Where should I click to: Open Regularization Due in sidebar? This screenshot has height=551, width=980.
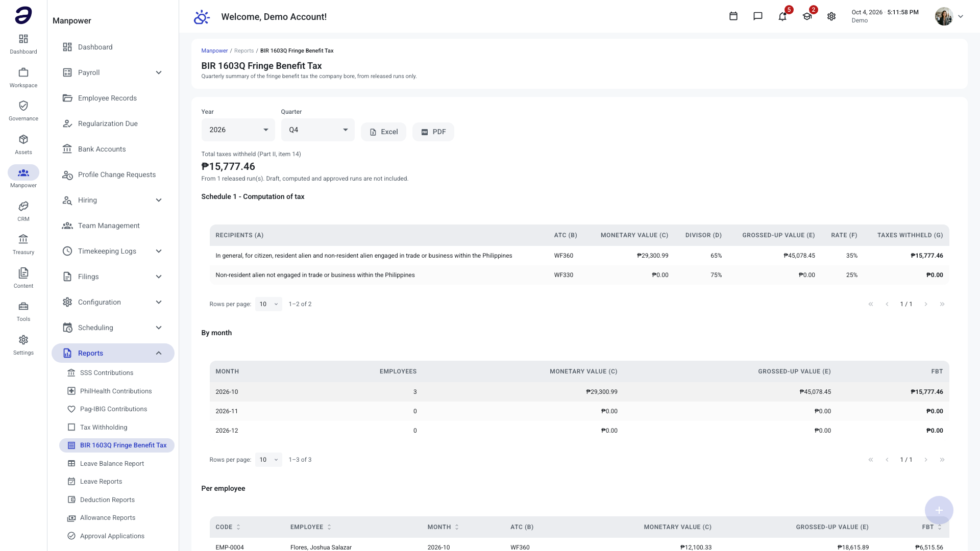(x=113, y=123)
